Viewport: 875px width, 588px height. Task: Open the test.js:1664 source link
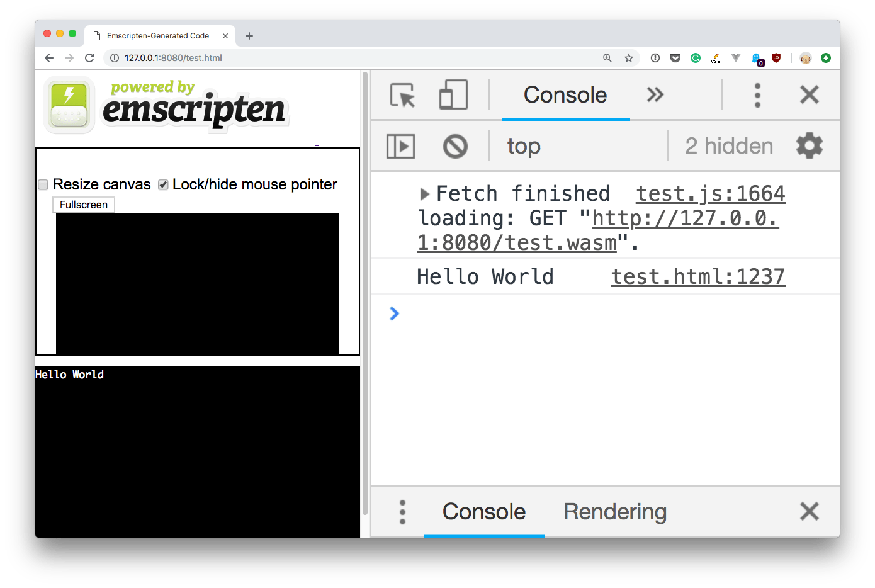coord(710,193)
